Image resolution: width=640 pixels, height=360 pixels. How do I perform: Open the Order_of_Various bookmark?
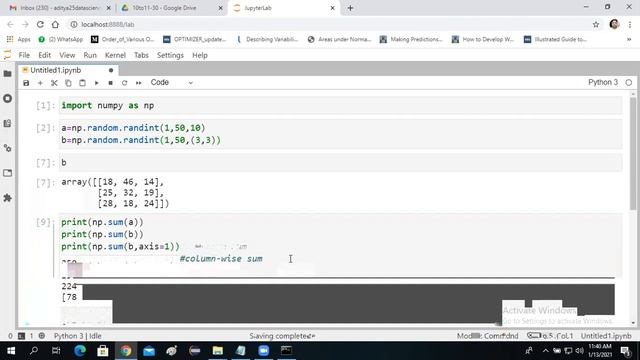(122, 40)
